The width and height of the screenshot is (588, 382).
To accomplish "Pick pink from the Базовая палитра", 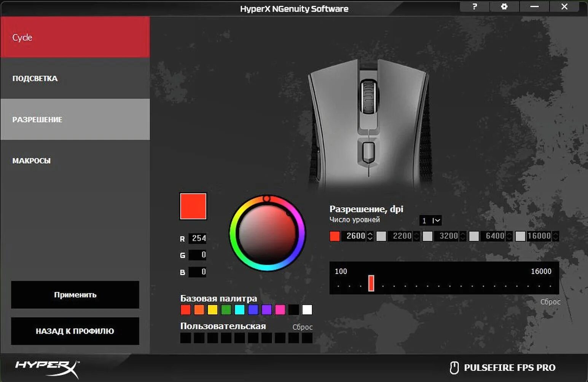I will [x=280, y=310].
